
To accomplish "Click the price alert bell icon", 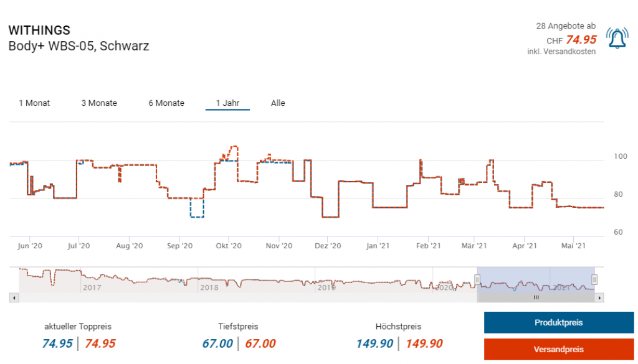I will pos(617,39).
